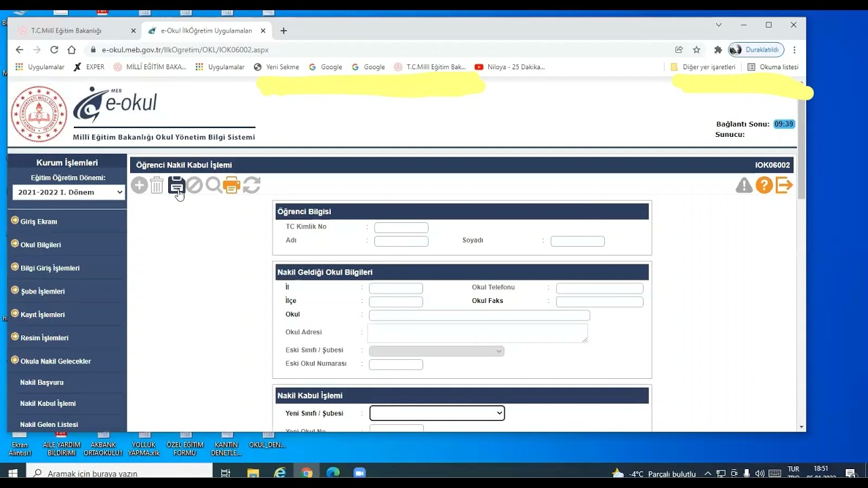Screen dimensions: 868x488
Task: Log out using the orange exit arrow icon
Action: (784, 185)
